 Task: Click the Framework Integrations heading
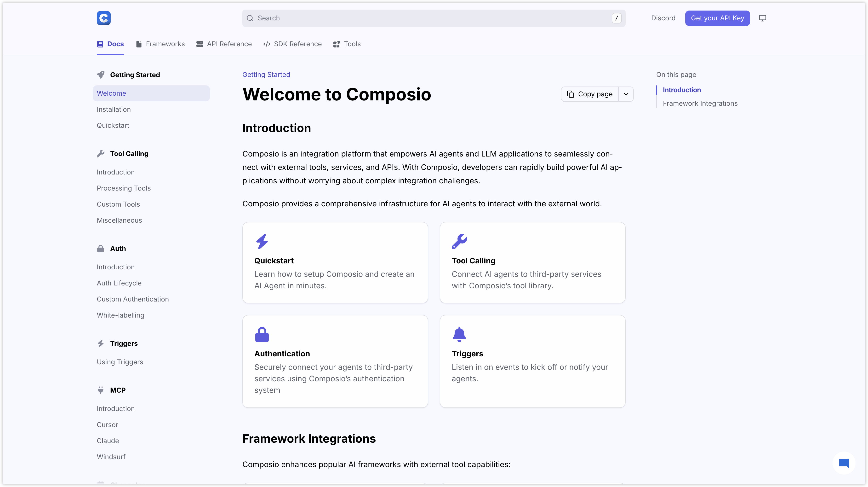(x=309, y=439)
